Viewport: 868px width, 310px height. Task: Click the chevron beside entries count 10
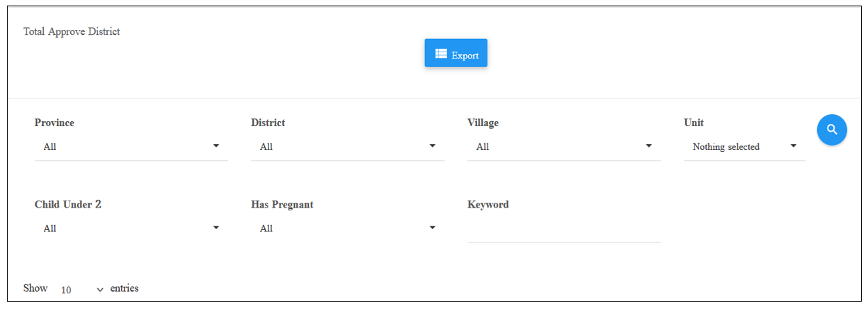[x=100, y=289]
